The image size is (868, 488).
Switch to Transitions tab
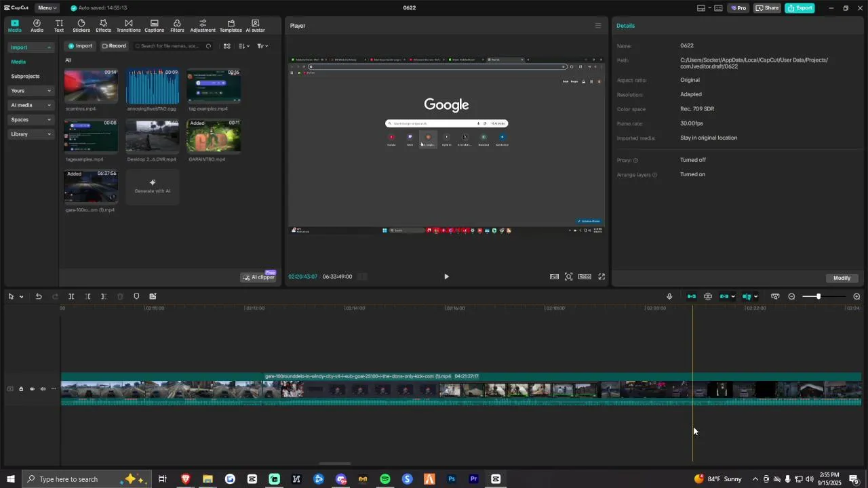click(x=128, y=26)
